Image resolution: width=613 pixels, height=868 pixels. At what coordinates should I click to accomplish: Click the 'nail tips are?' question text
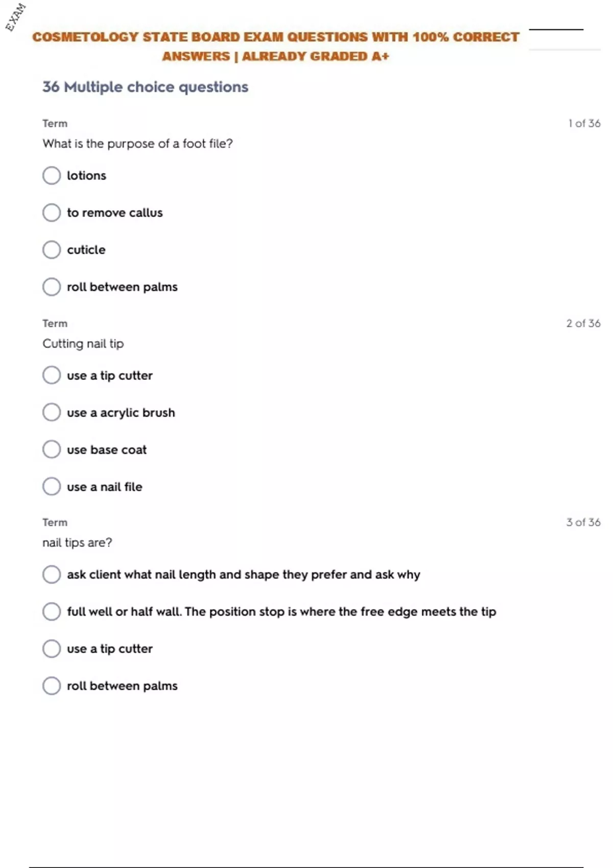coord(77,543)
